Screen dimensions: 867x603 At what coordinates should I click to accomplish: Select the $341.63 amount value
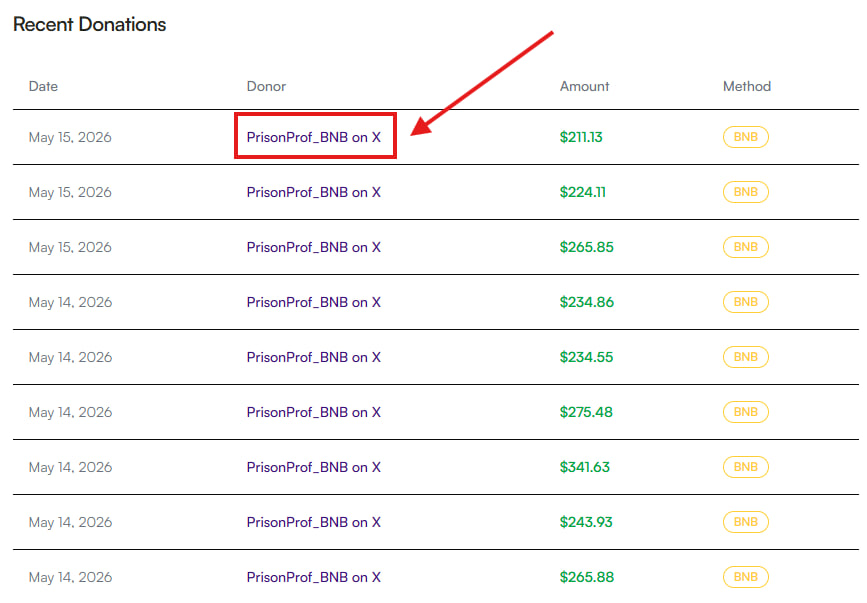[584, 467]
